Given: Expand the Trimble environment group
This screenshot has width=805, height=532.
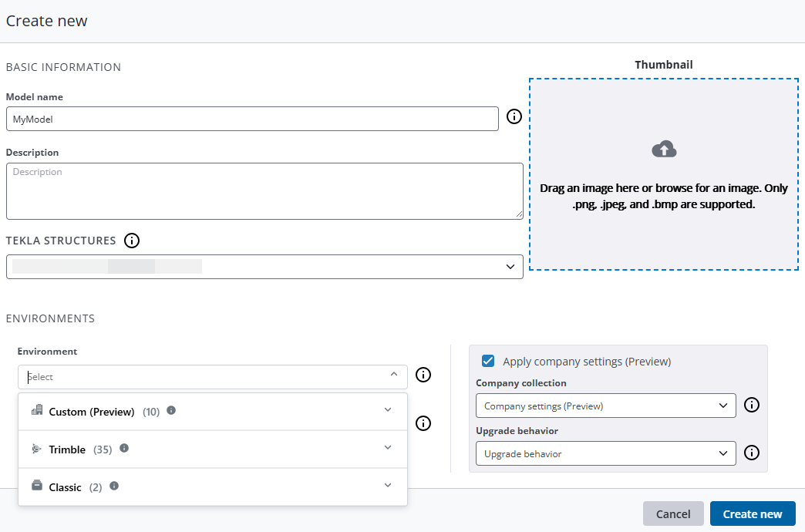Looking at the screenshot, I should point(387,448).
